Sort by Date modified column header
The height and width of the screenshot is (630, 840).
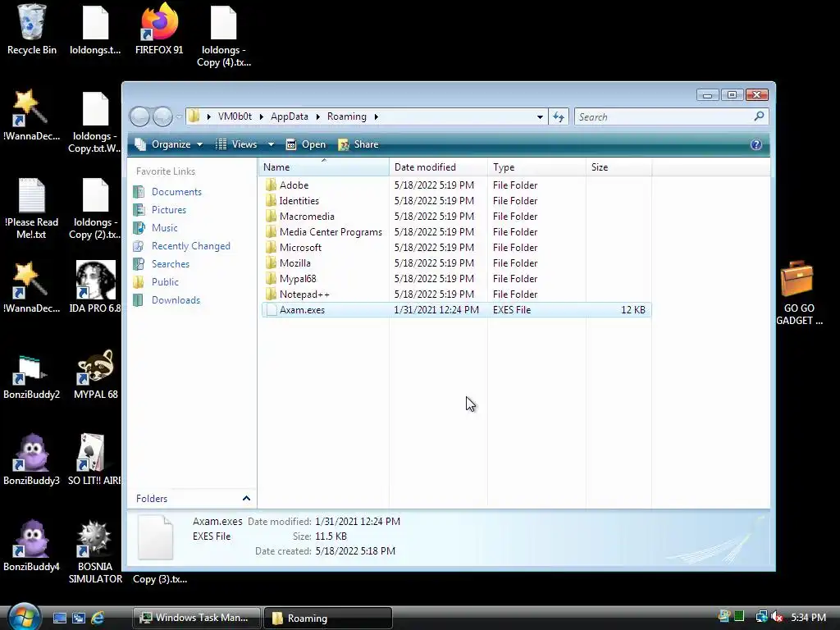[x=438, y=167]
